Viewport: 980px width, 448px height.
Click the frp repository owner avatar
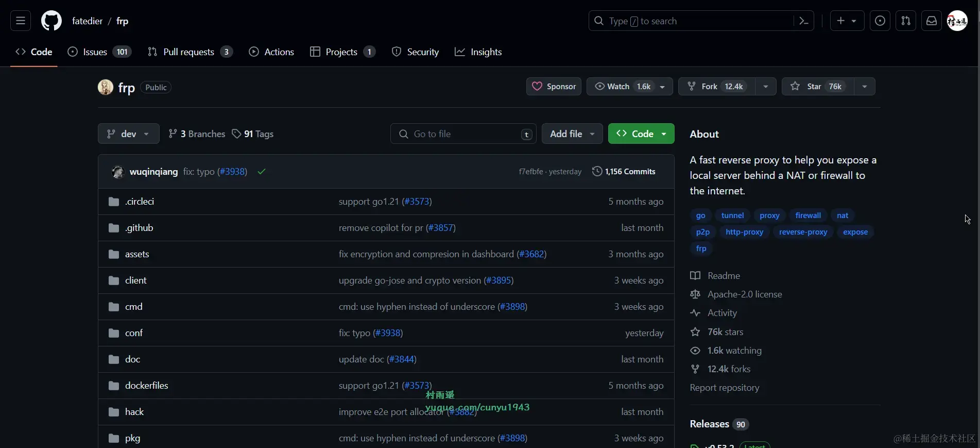click(106, 87)
